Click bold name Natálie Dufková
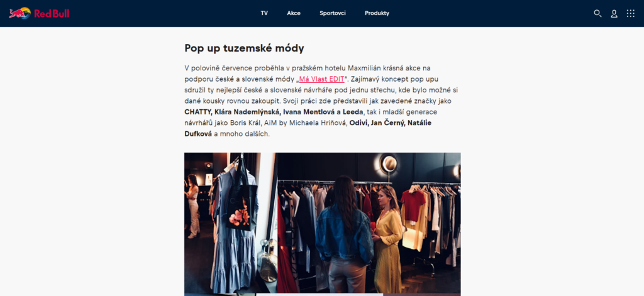Screen dimensions: 644x296 pyautogui.click(x=308, y=128)
